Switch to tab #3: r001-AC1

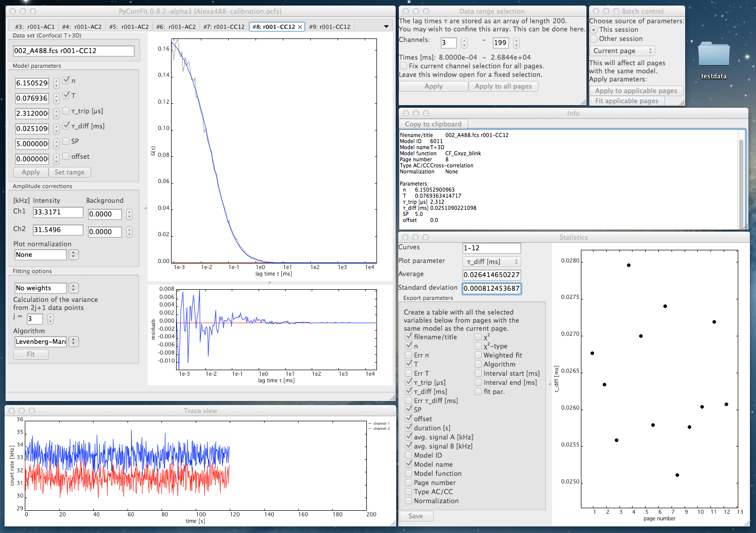click(34, 27)
